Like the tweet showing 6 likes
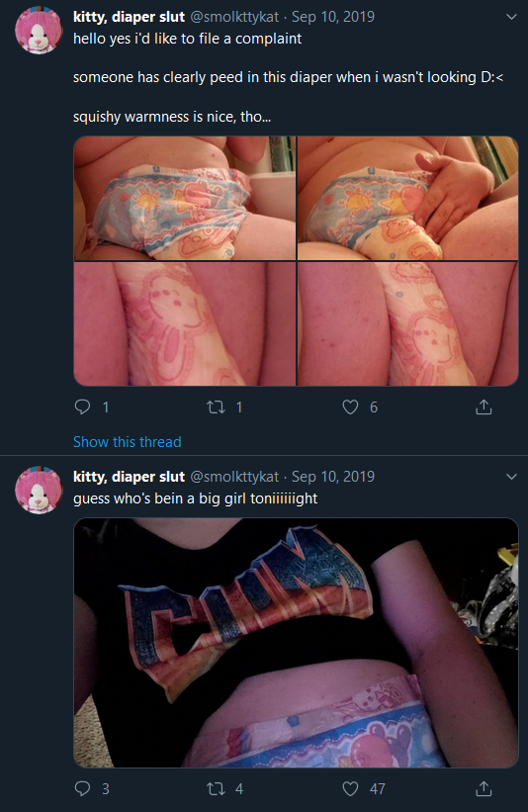 [x=350, y=407]
